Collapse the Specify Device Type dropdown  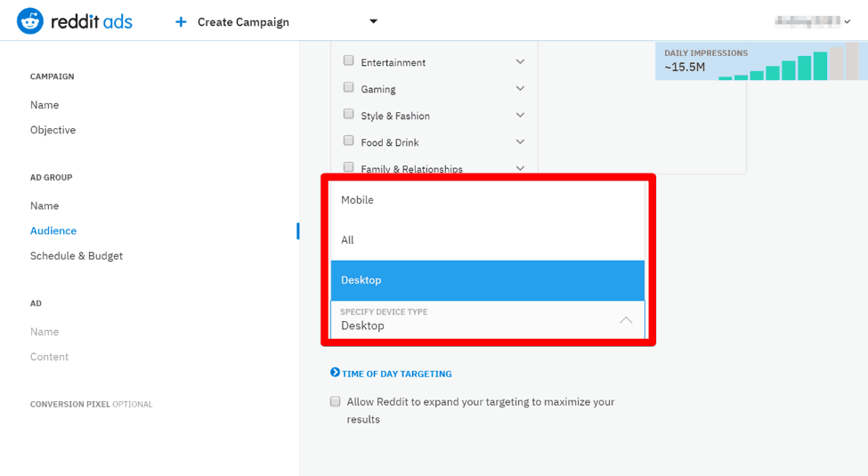click(626, 320)
